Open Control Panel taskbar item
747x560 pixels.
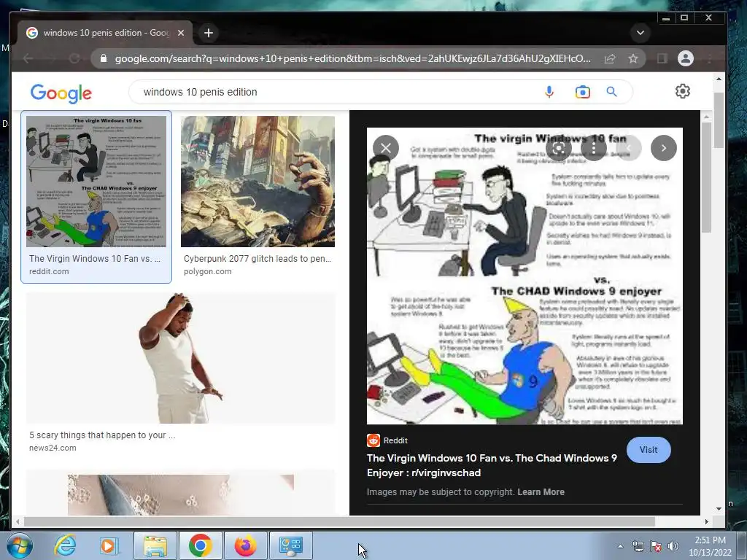click(x=290, y=545)
